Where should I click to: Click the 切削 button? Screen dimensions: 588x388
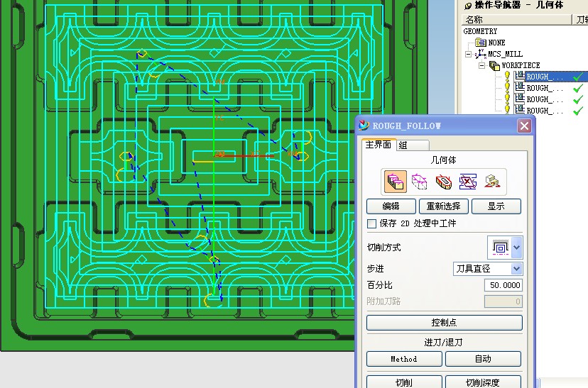(x=404, y=382)
